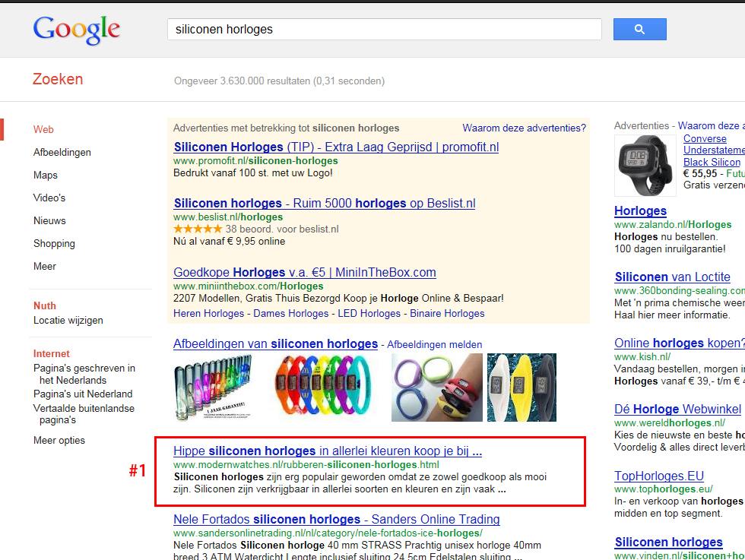This screenshot has height=560, width=745.
Task: Click the www.beslist.nl/horloges URL
Action: [228, 217]
